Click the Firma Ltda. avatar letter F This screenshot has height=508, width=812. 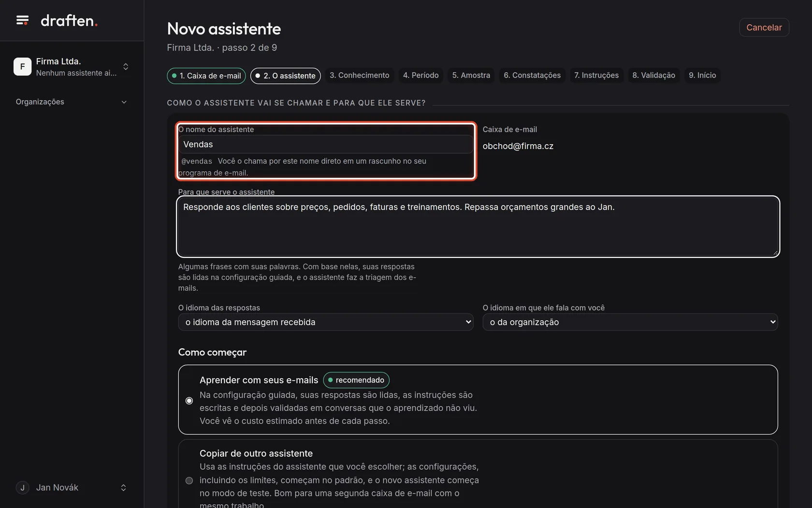click(x=22, y=67)
